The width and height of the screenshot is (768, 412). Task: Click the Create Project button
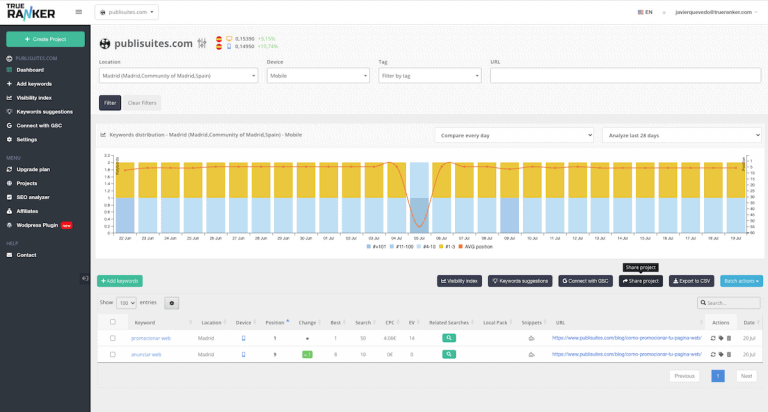[x=45, y=39]
